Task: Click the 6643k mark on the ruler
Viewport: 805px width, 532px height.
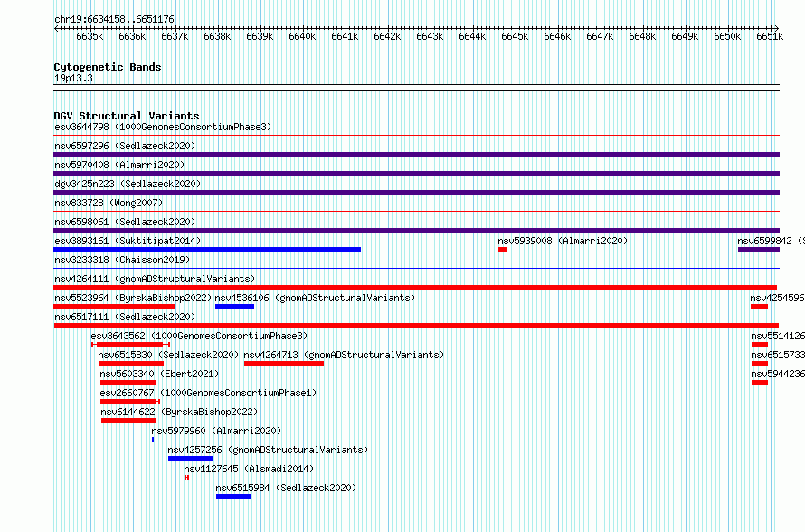Action: pyautogui.click(x=430, y=36)
